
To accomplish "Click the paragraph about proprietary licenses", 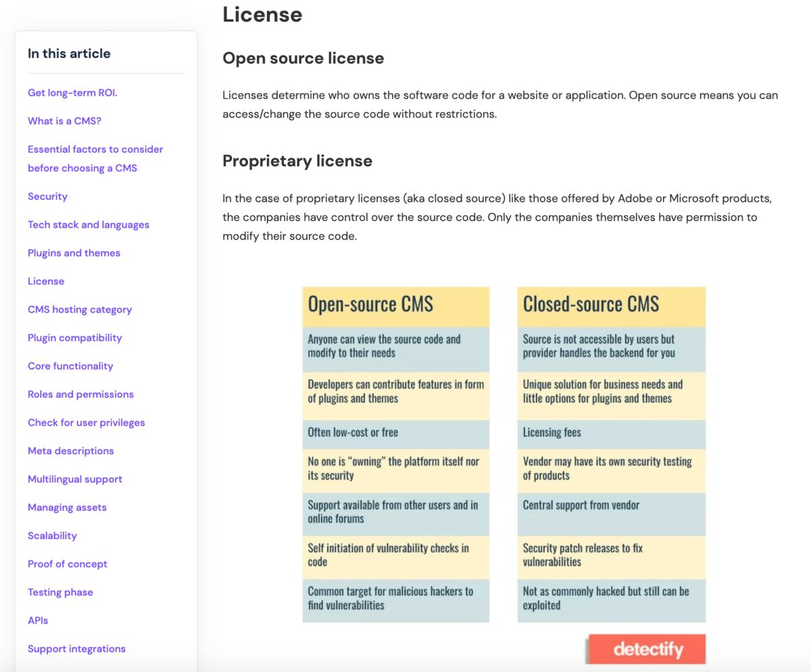I will click(x=497, y=218).
